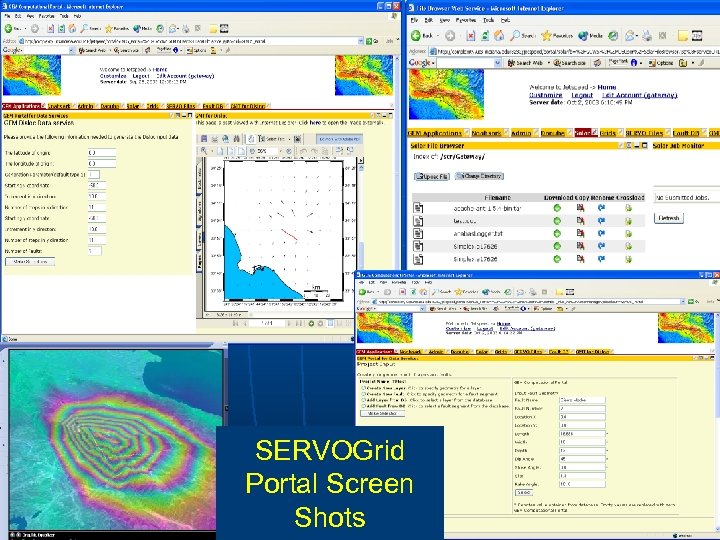Click Back arrow in File Browser window
The height and width of the screenshot is (540, 720).
(x=416, y=35)
